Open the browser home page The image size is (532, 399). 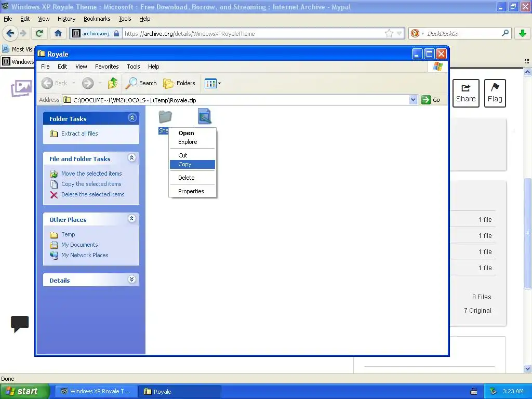pyautogui.click(x=58, y=33)
